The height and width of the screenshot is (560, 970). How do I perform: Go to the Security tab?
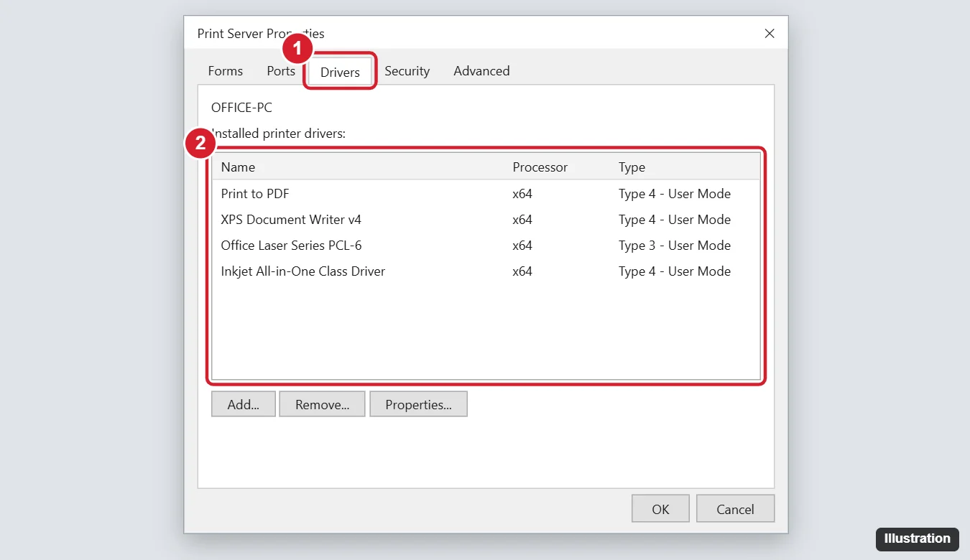(x=407, y=71)
